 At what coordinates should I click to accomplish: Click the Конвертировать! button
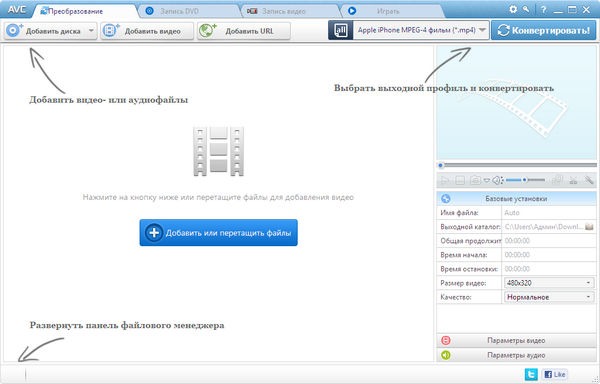pyautogui.click(x=544, y=30)
